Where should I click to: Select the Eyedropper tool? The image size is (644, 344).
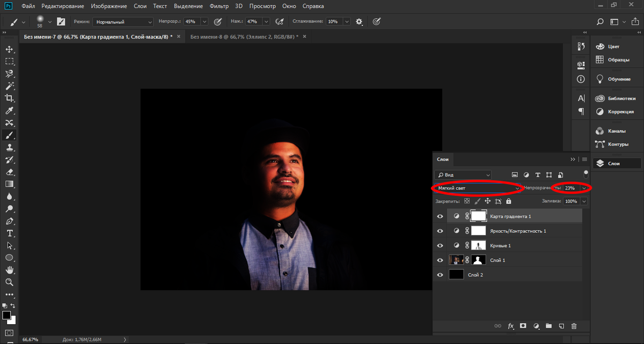(9, 111)
